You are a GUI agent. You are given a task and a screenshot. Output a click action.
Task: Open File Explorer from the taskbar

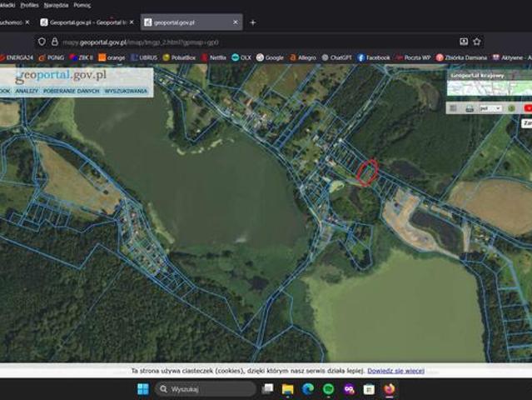[288, 389]
